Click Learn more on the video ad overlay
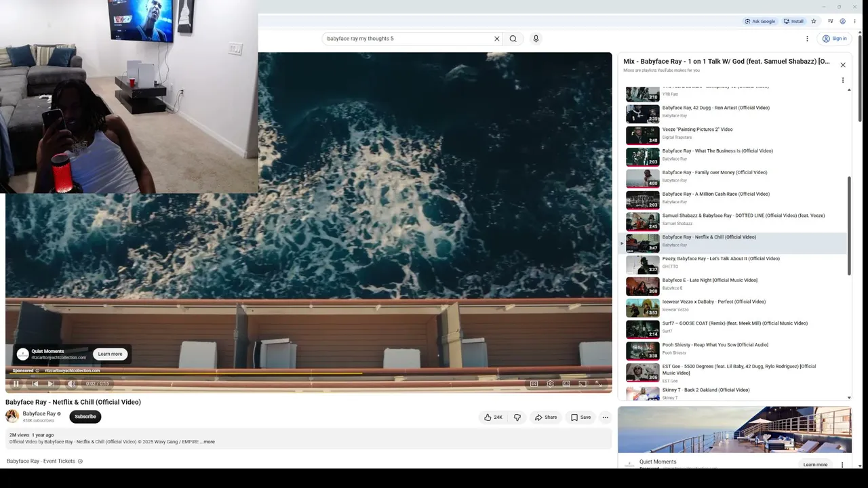Screen dimensions: 868x488 (110, 354)
